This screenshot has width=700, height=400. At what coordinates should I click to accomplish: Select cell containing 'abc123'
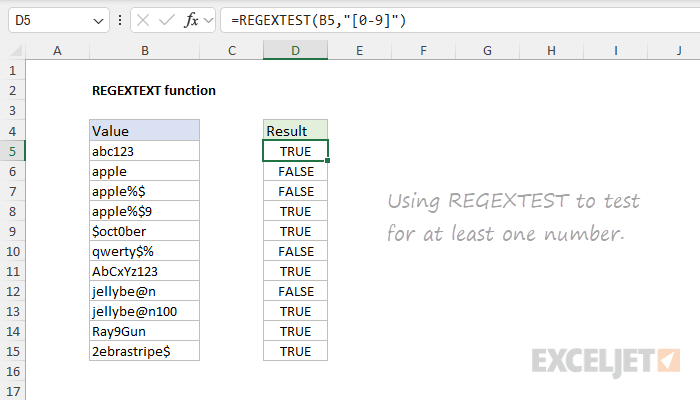[x=145, y=151]
